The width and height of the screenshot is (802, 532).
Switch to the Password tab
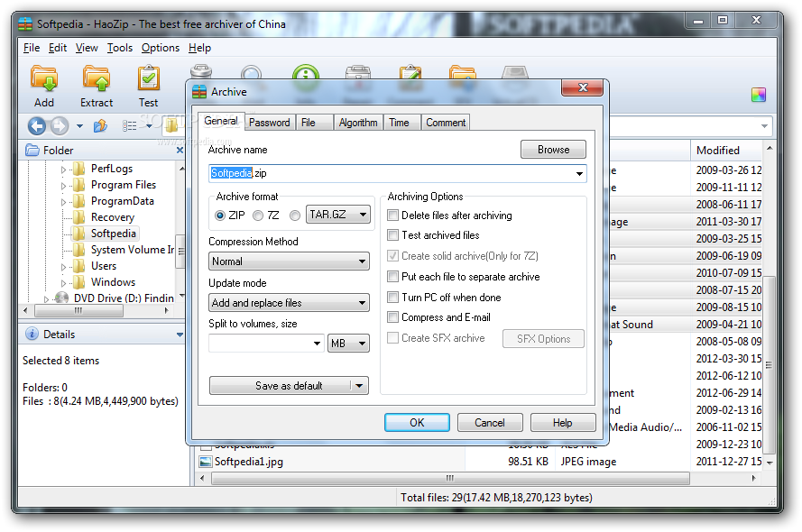click(270, 123)
